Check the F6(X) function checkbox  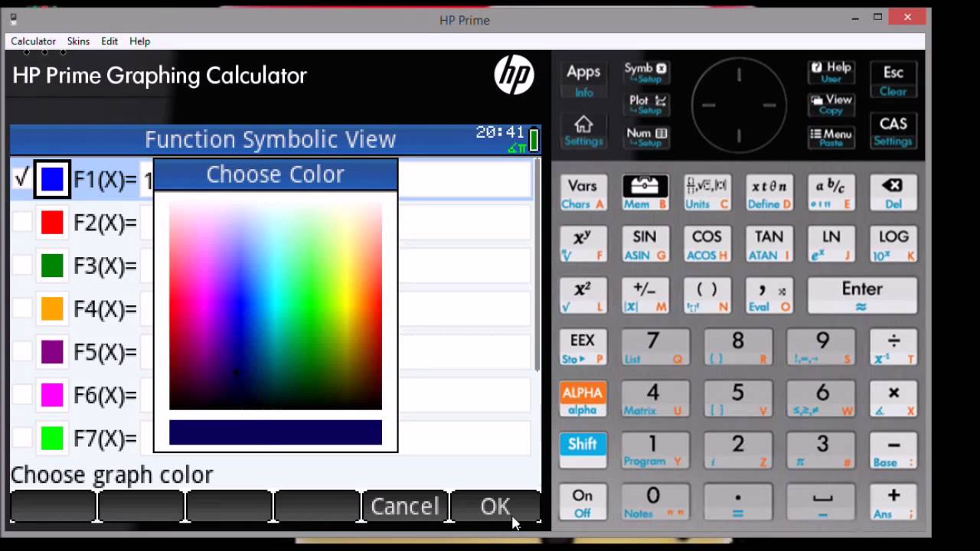pos(22,395)
